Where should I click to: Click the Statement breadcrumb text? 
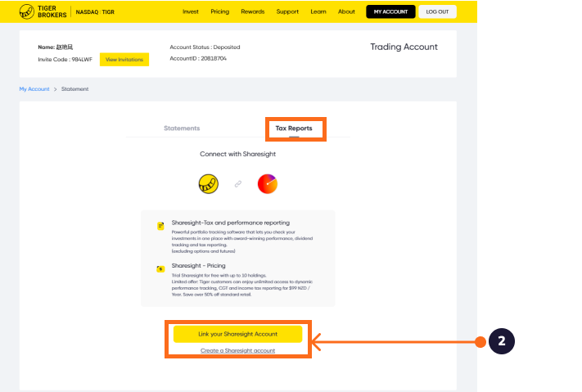75,89
